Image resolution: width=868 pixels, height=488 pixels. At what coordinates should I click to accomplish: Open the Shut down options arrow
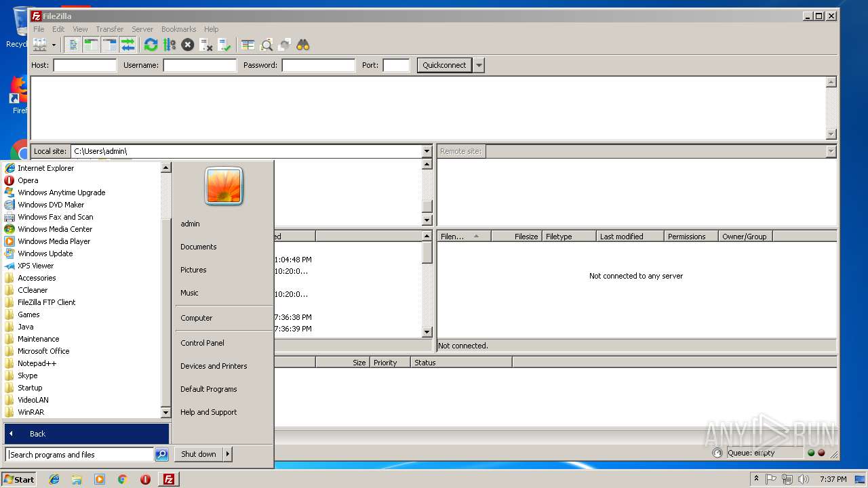pos(228,454)
